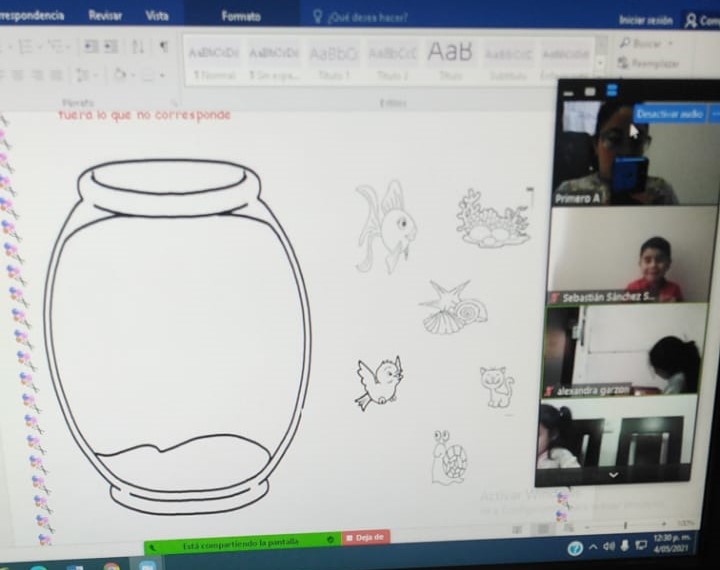Click the Reemplazar button

(x=649, y=63)
